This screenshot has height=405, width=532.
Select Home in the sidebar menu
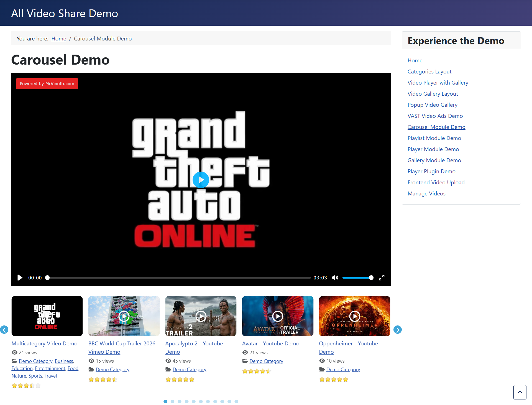[x=415, y=60]
